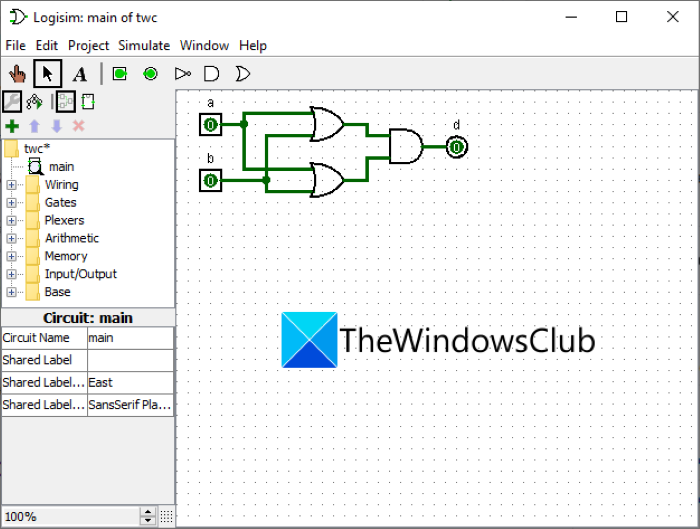Screen dimensions: 700x529
Task: Select the main circuit in tree
Action: click(x=61, y=167)
